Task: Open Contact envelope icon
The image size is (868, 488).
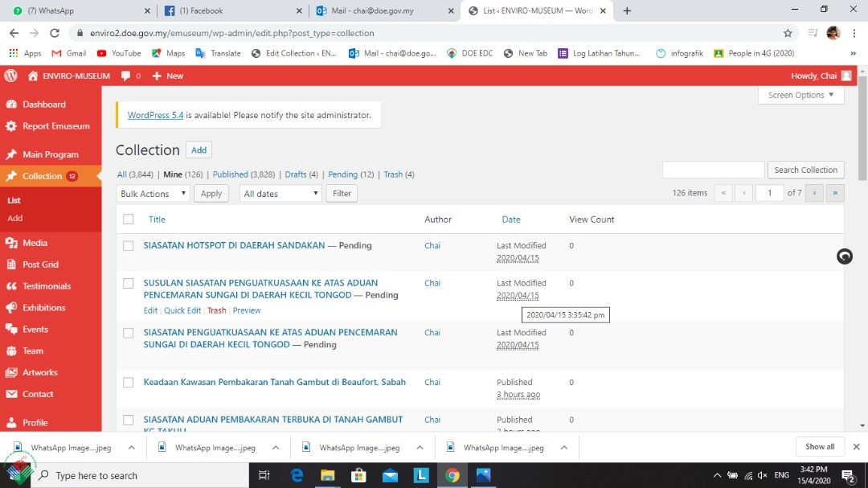Action: (11, 394)
